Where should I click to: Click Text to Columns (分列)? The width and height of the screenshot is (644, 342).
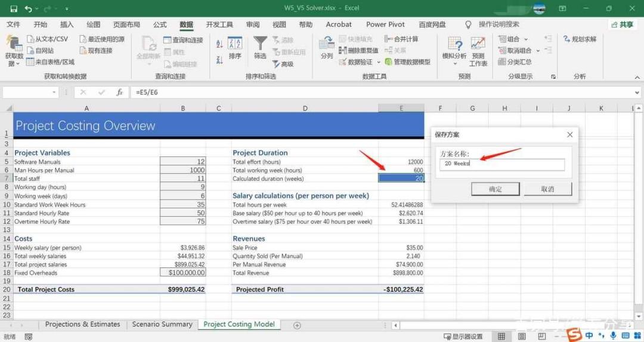pyautogui.click(x=327, y=48)
